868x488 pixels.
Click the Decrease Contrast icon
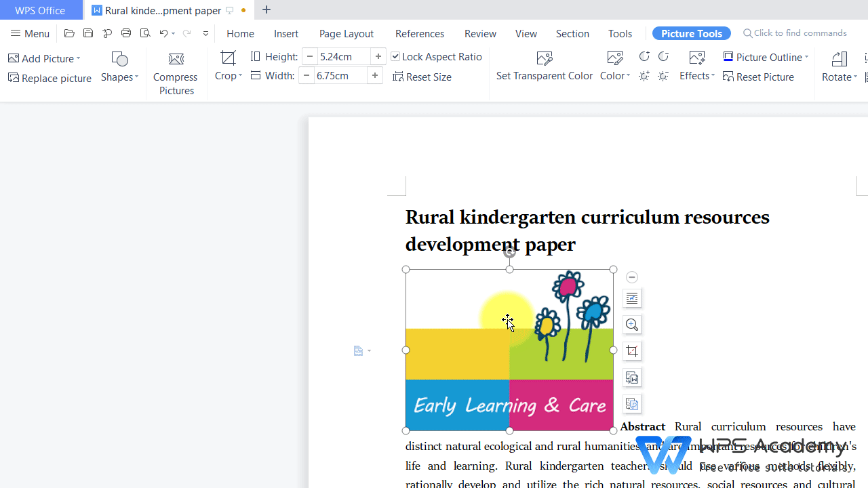click(663, 56)
